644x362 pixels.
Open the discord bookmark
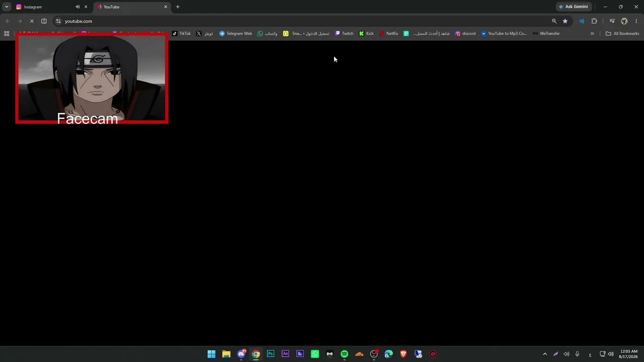click(x=465, y=34)
